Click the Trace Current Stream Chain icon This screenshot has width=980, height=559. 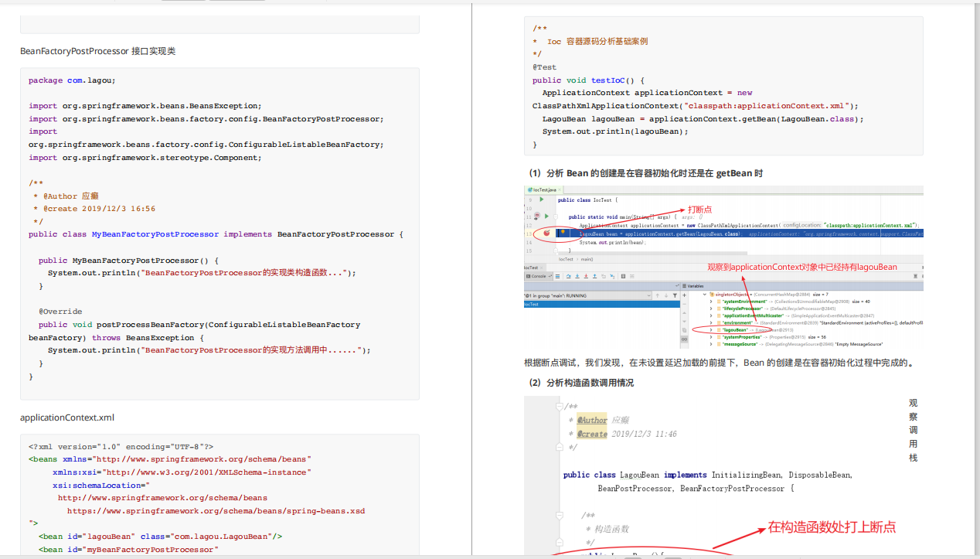click(632, 276)
